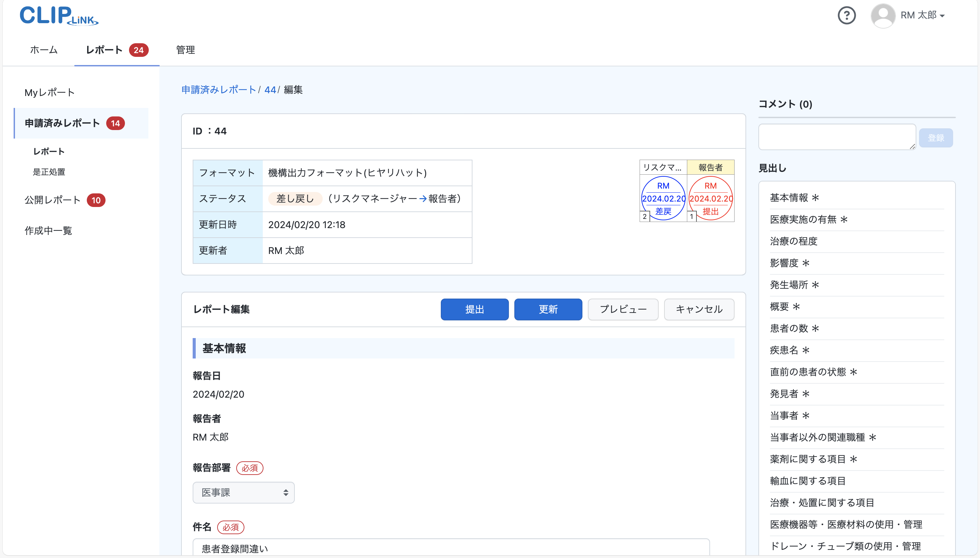Open the 報告部署 department dropdown
The height and width of the screenshot is (558, 980).
pyautogui.click(x=244, y=493)
